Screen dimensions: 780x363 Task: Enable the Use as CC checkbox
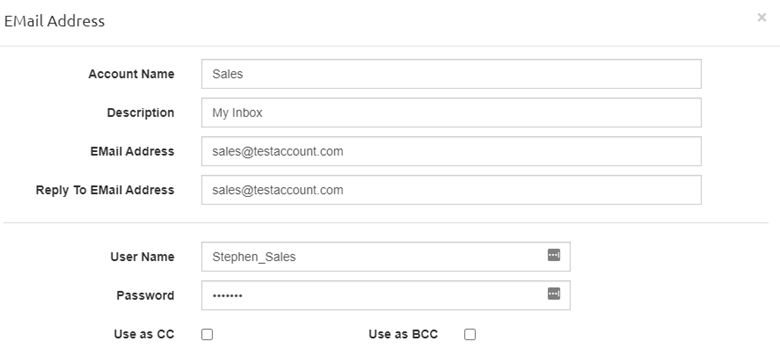[x=207, y=335]
